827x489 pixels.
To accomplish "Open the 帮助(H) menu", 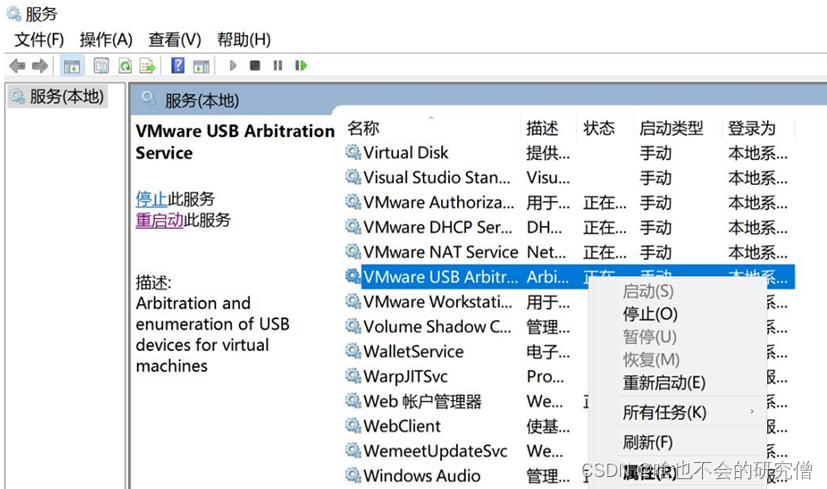I will [x=244, y=40].
